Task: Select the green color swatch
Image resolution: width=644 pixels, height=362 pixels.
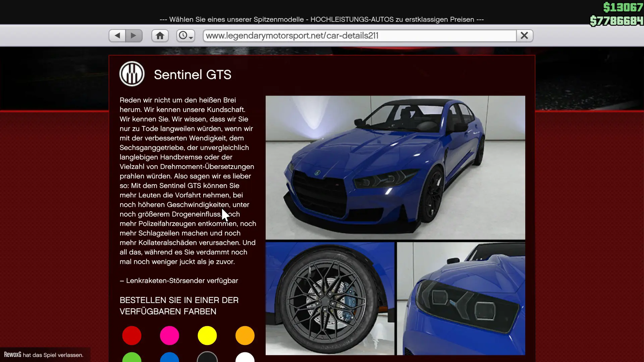Action: (132, 358)
